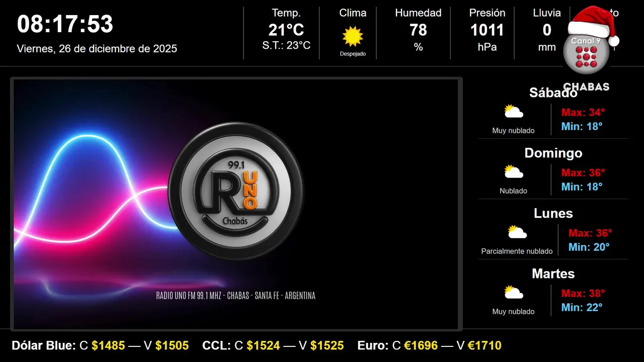Click the Temp. label
Screen dimensions: 644x362
pyautogui.click(x=286, y=13)
